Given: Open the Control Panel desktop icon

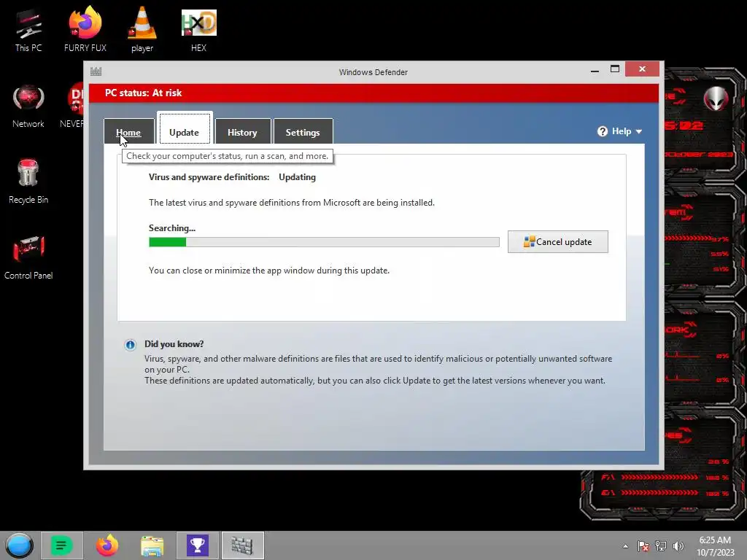Looking at the screenshot, I should (28, 257).
